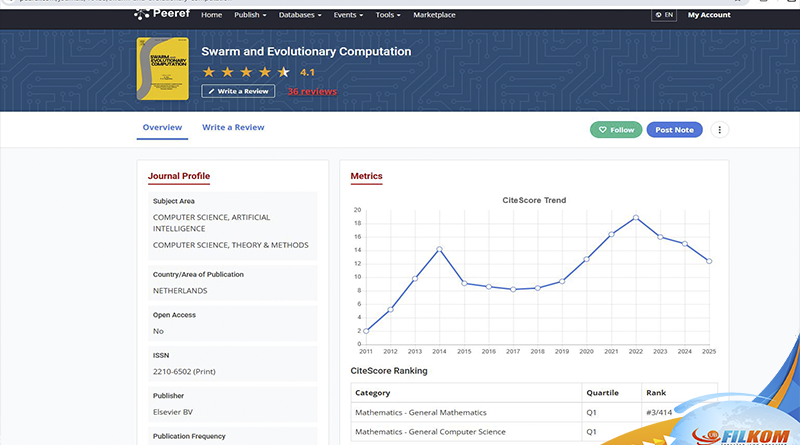This screenshot has width=800, height=445.
Task: Open My Account
Action: click(x=709, y=15)
